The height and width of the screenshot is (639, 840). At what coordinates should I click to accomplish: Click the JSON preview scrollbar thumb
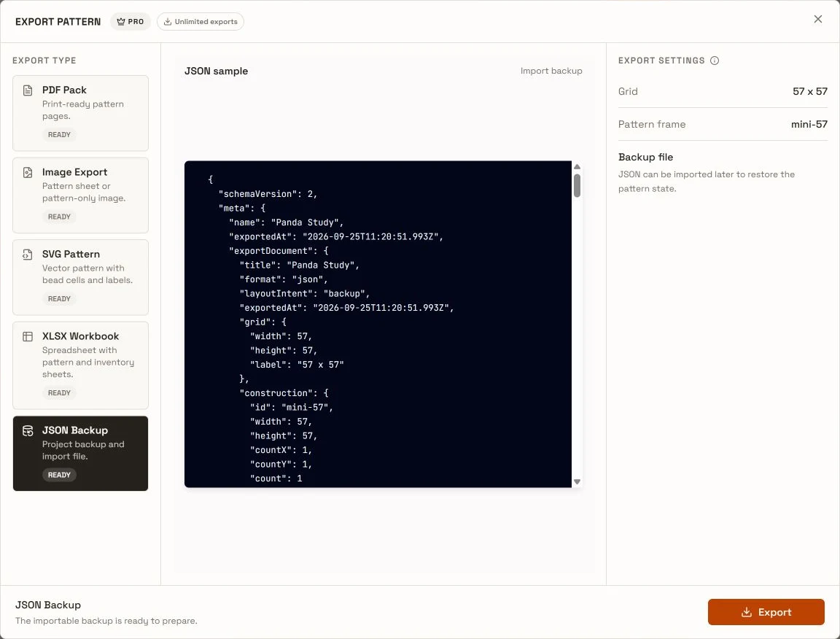(577, 185)
